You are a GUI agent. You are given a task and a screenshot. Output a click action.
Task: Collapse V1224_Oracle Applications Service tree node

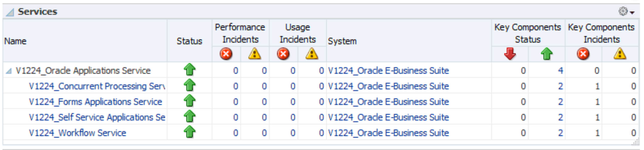point(9,71)
